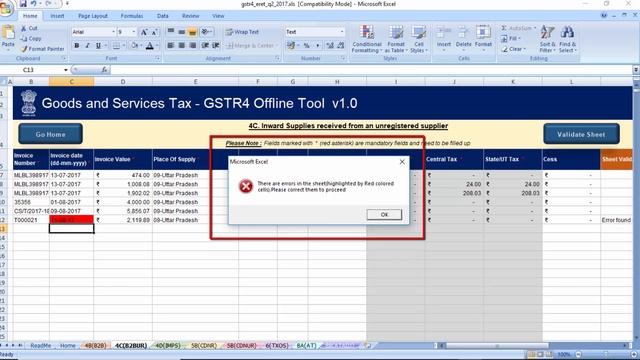This screenshot has width=640, height=360.
Task: Toggle Wrap Text
Action: (x=242, y=31)
